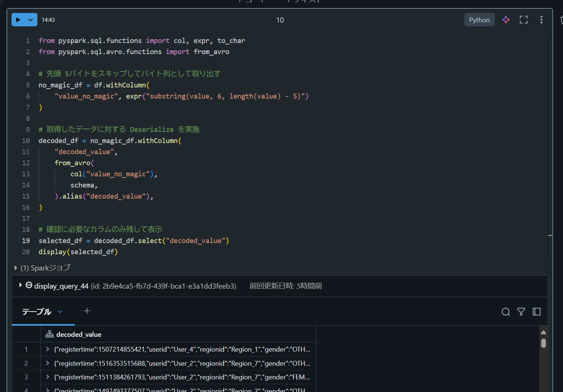Delete the cell using the trash icon
563x392 pixels.
coord(561,20)
